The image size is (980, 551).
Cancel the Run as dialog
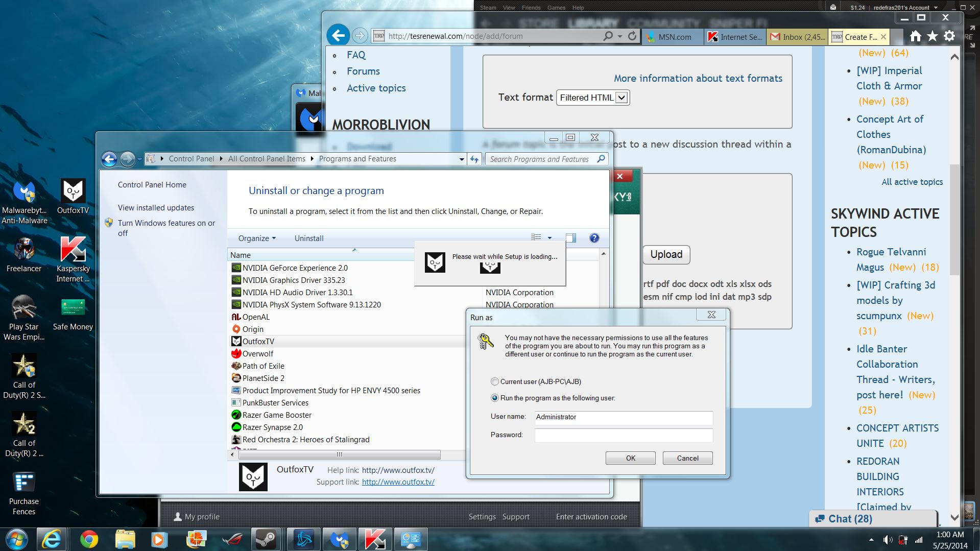point(687,458)
